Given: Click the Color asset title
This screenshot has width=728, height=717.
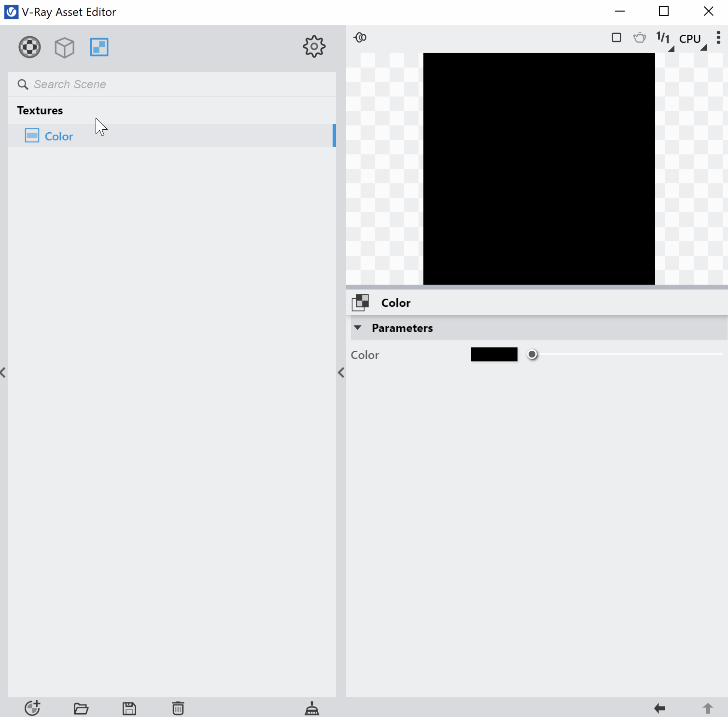Looking at the screenshot, I should pyautogui.click(x=396, y=303).
